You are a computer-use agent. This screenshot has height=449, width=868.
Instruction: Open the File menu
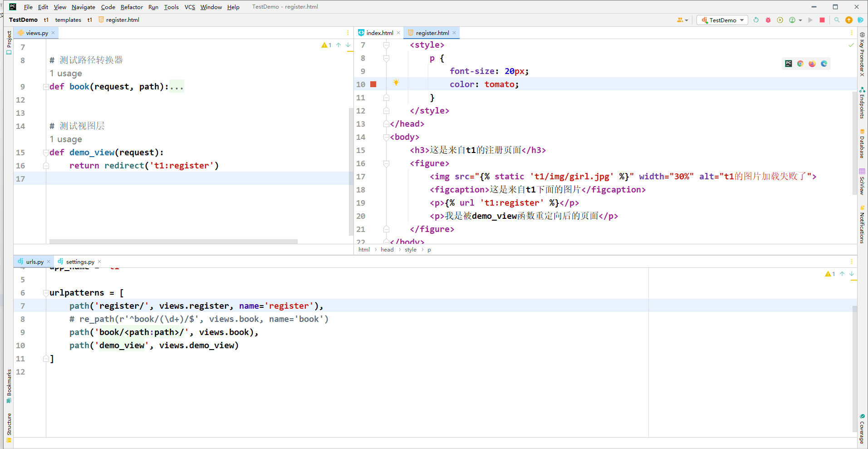click(28, 7)
